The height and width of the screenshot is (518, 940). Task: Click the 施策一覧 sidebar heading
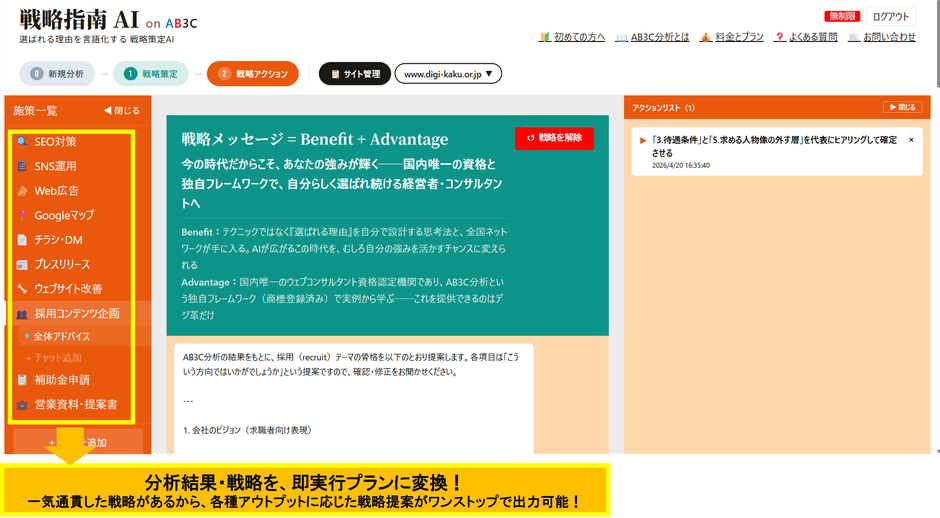point(35,110)
